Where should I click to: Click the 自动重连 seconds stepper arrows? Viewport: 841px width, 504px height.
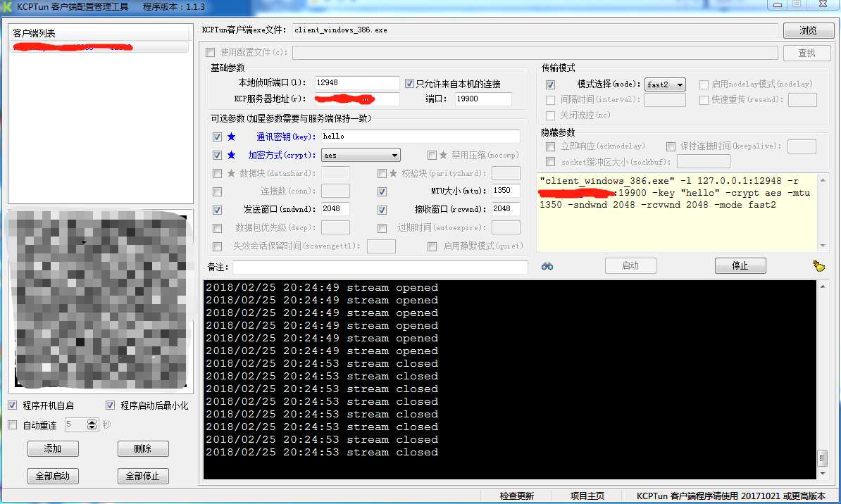(92, 424)
